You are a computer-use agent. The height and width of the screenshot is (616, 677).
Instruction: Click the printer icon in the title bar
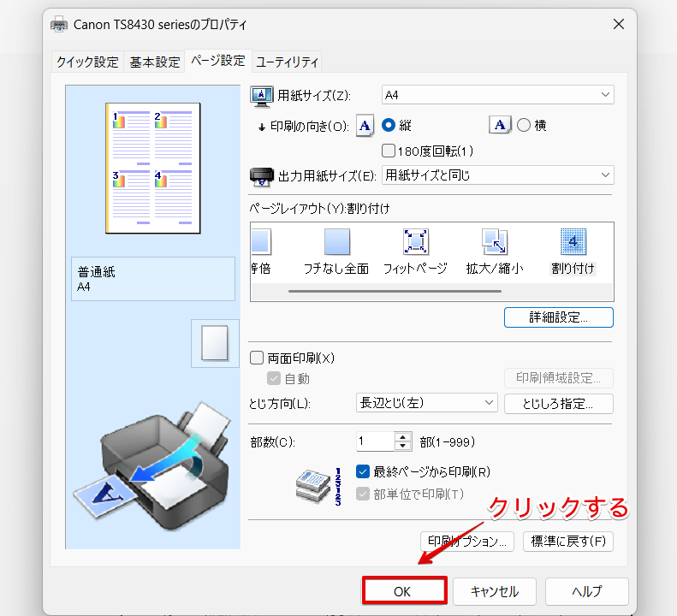click(59, 25)
